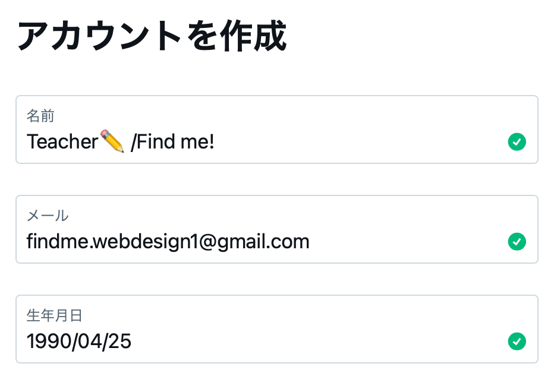The width and height of the screenshot is (557, 392).
Task: Click the green checkmark in the 生年月日 field
Action: (x=517, y=342)
